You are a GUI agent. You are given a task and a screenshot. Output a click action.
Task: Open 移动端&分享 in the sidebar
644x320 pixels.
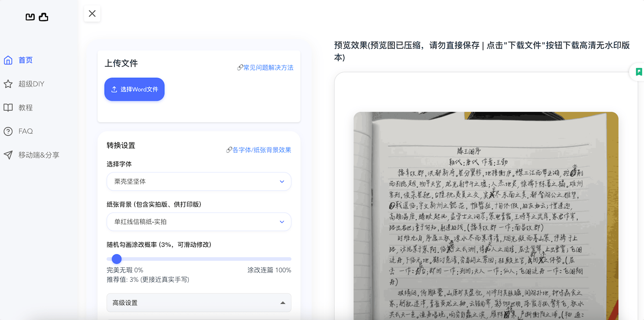coord(39,155)
